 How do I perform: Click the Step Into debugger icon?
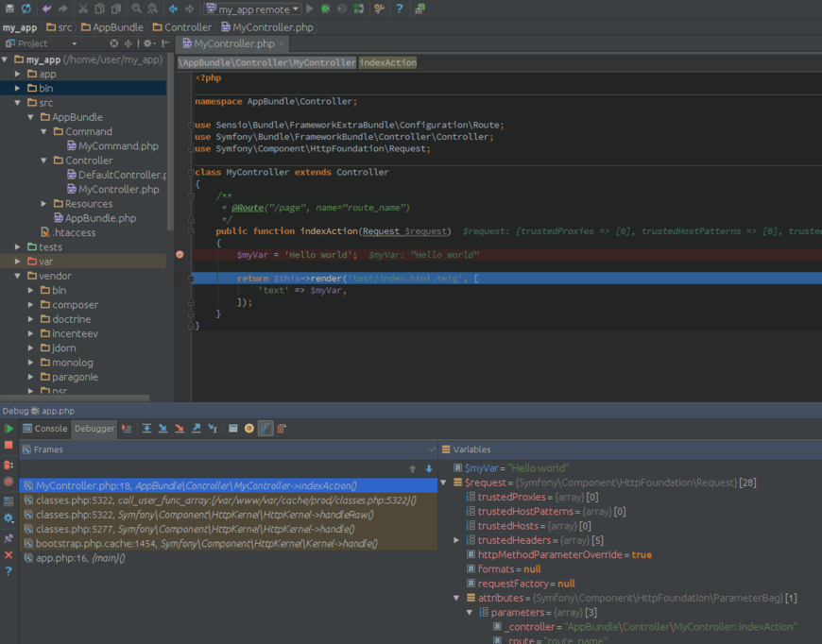163,429
